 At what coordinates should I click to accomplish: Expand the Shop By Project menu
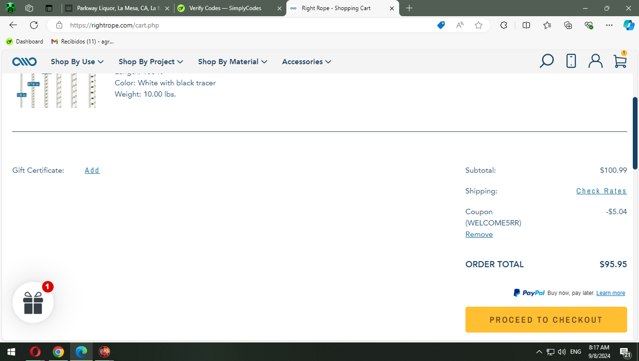(150, 62)
